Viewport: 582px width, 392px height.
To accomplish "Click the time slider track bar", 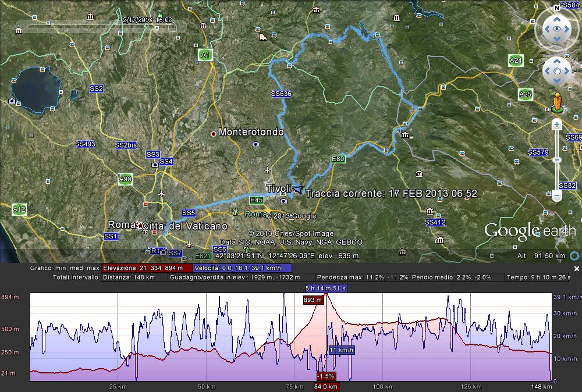I will point(101,27).
